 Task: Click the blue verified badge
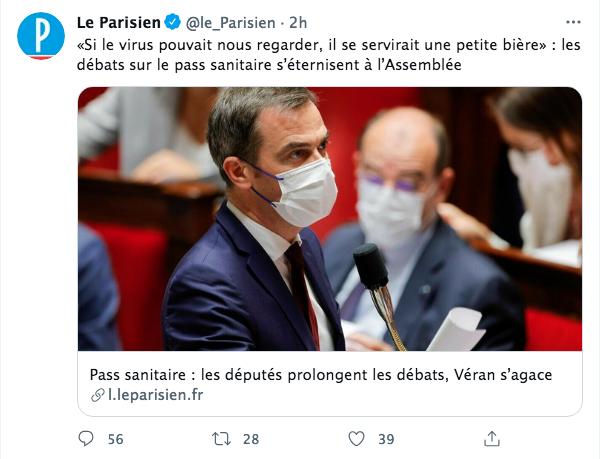(173, 22)
